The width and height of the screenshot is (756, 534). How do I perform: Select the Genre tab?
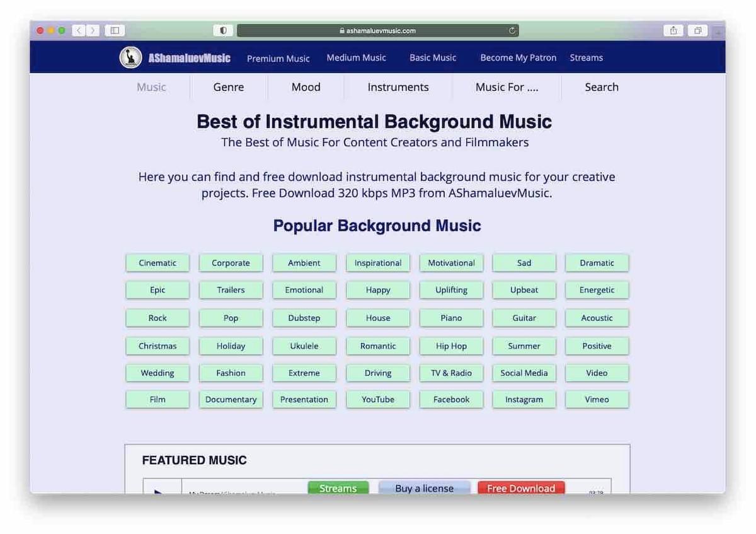229,87
